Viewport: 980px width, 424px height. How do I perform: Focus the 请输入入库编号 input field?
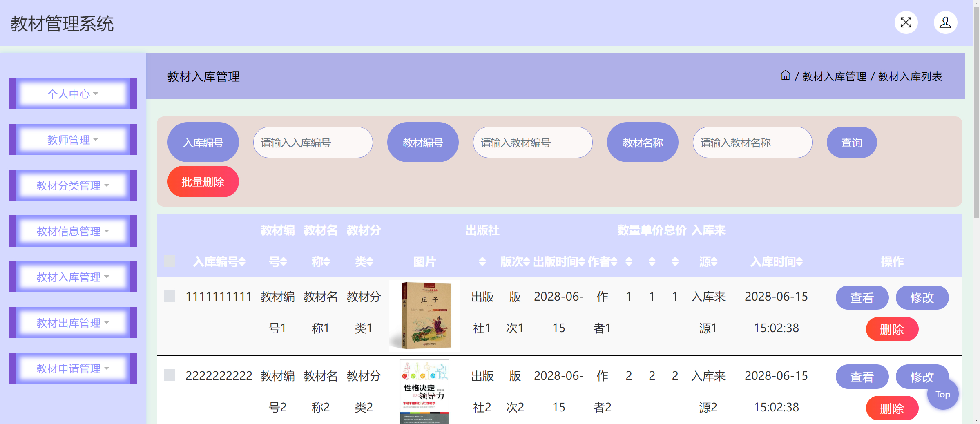(313, 143)
